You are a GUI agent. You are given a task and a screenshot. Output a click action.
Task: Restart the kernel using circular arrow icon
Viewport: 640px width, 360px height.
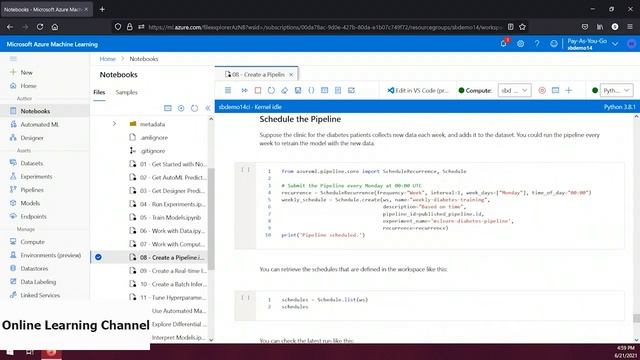pos(271,90)
